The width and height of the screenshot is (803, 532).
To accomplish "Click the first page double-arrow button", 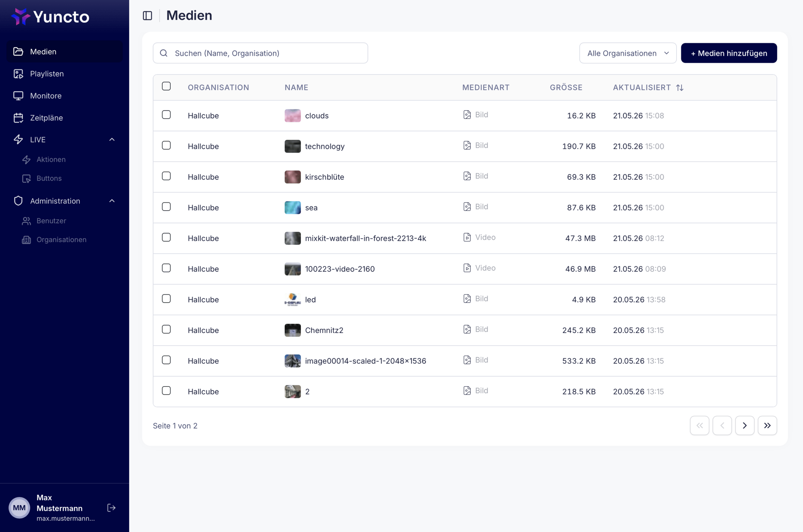I will [700, 425].
